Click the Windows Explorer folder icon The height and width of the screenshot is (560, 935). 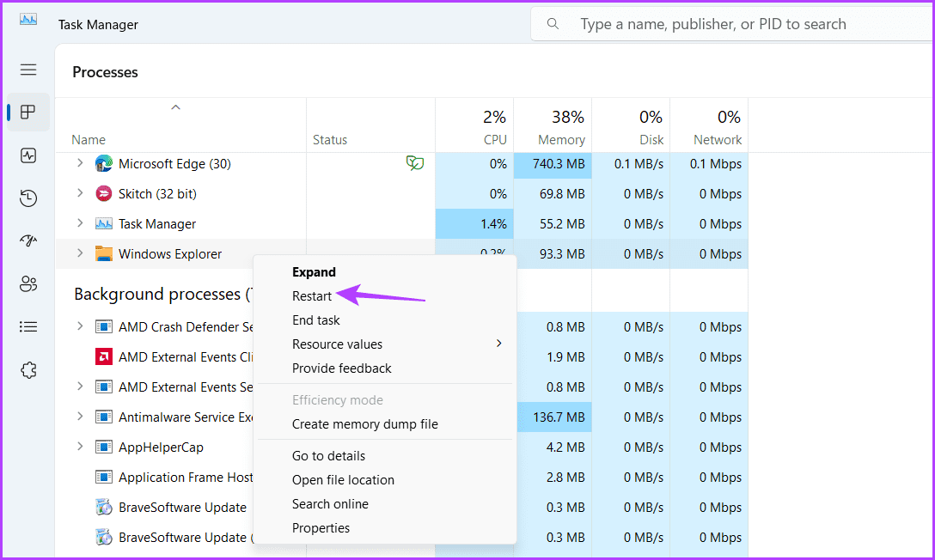[x=104, y=253]
